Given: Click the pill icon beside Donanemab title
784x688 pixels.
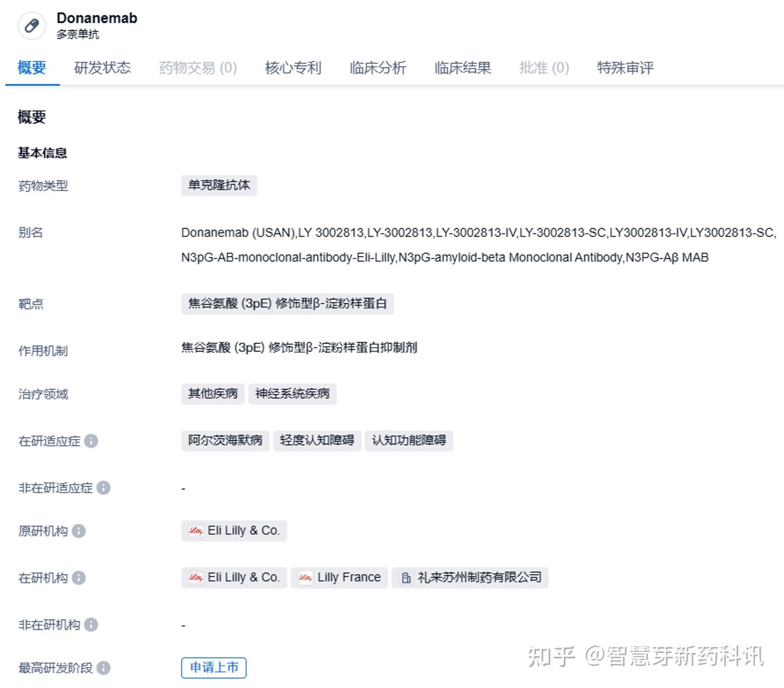Looking at the screenshot, I should pos(31,25).
